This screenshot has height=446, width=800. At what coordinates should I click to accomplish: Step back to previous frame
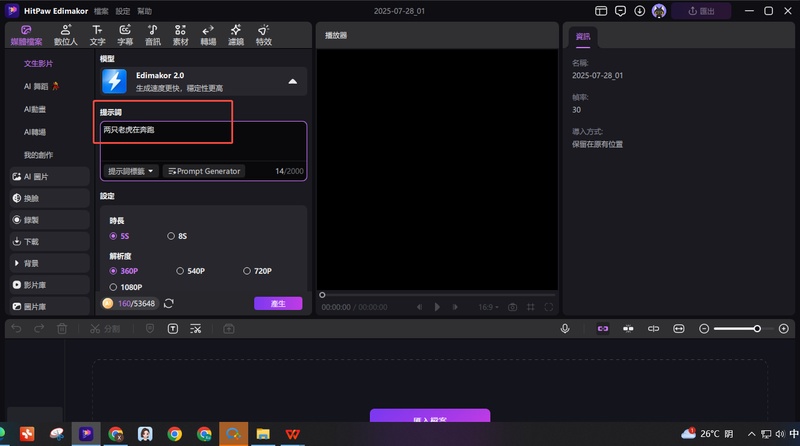419,307
